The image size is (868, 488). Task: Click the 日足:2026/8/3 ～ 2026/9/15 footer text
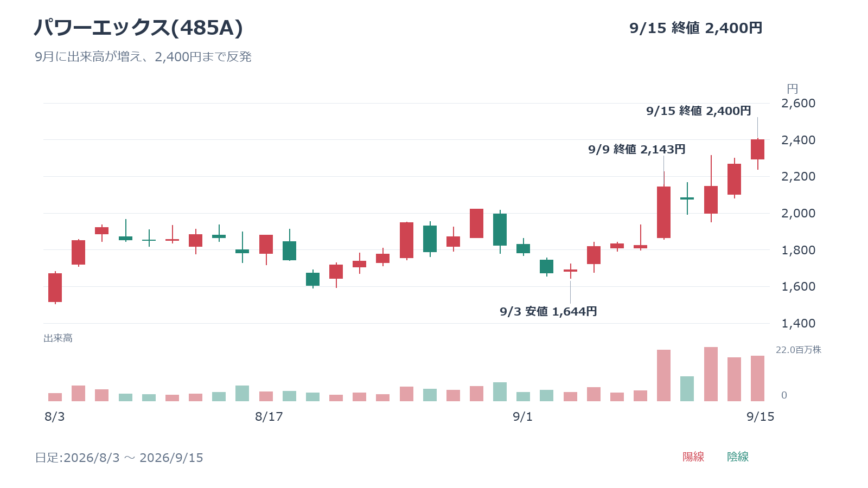pyautogui.click(x=119, y=458)
